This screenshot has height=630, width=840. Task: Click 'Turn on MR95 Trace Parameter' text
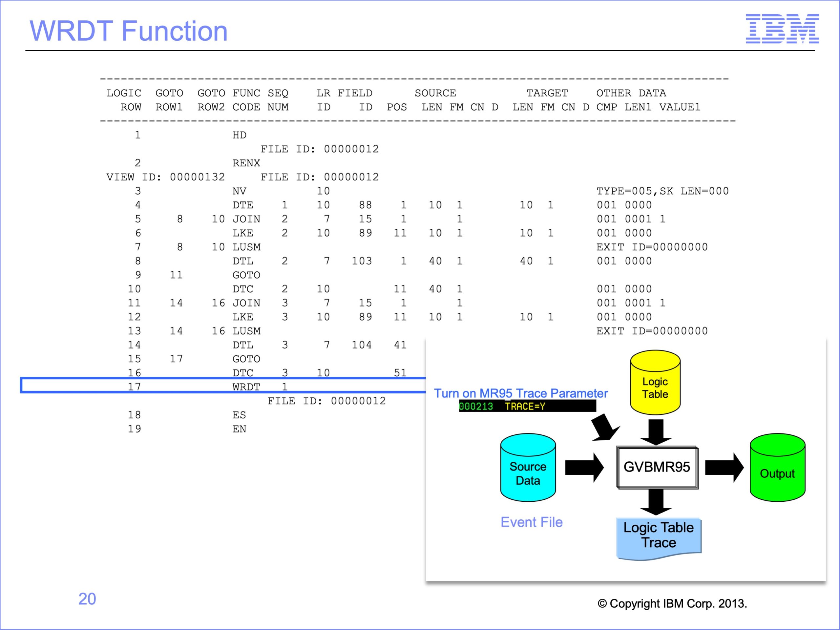(x=521, y=393)
